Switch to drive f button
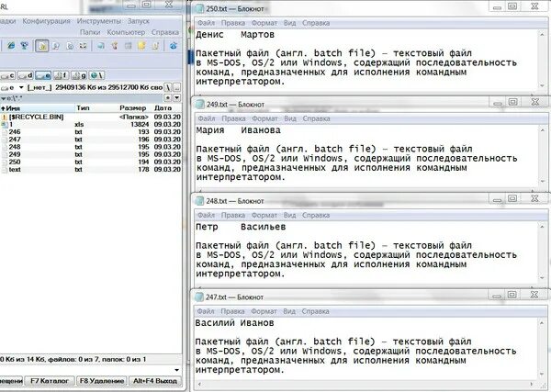 point(61,75)
